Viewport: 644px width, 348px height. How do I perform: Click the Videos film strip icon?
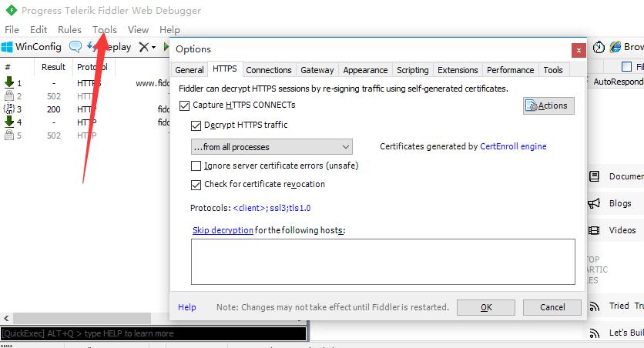click(594, 230)
